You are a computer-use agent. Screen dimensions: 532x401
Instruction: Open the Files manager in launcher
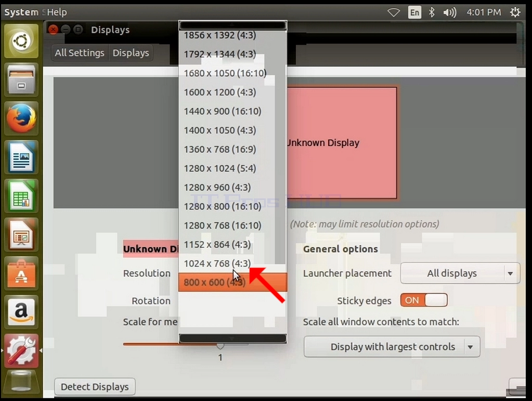[x=21, y=80]
